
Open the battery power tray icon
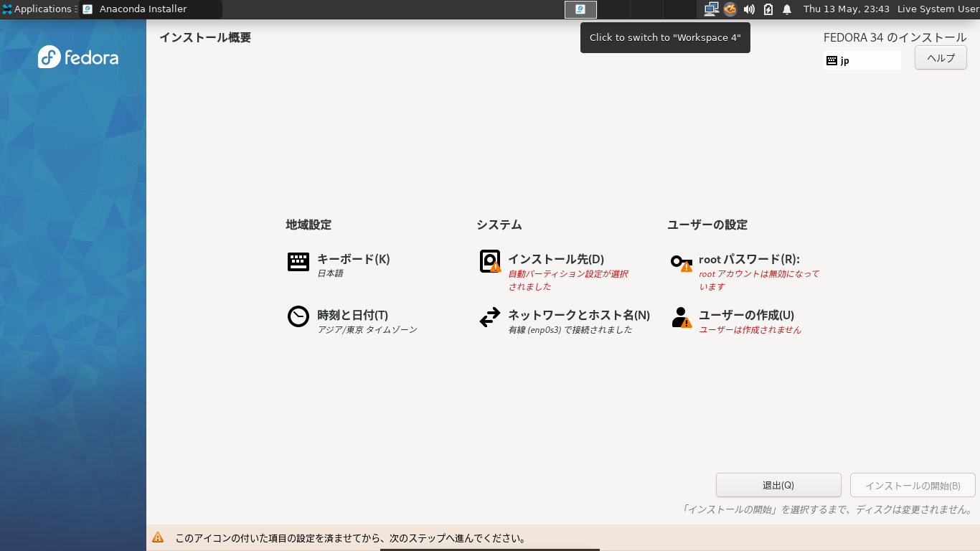click(768, 9)
